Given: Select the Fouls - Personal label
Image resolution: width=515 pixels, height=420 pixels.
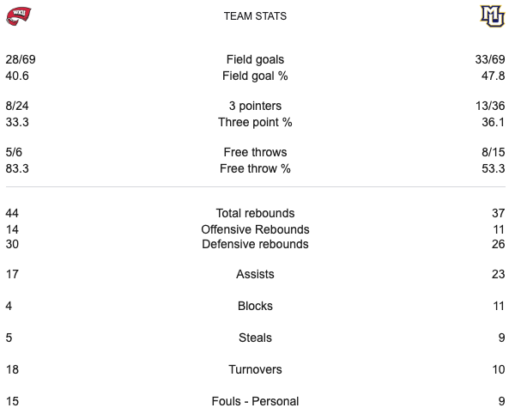Looking at the screenshot, I should point(255,401).
